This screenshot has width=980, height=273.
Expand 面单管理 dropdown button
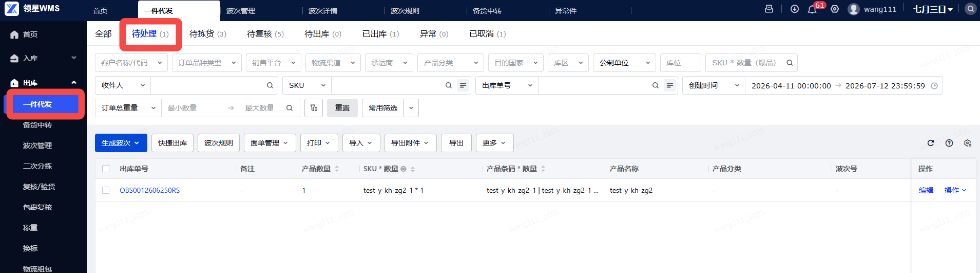click(x=270, y=143)
